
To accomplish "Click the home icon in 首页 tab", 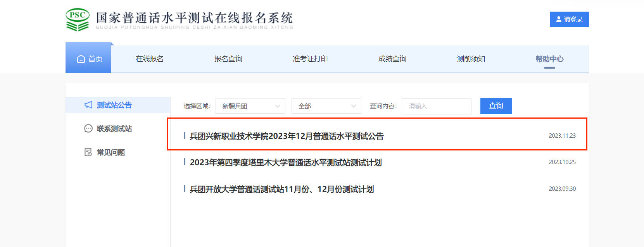I will (x=81, y=59).
